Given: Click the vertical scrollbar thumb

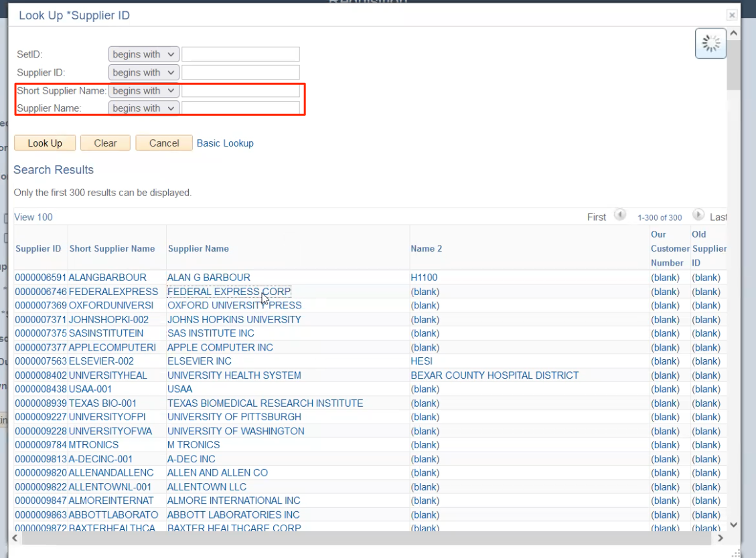Looking at the screenshot, I should tap(733, 65).
